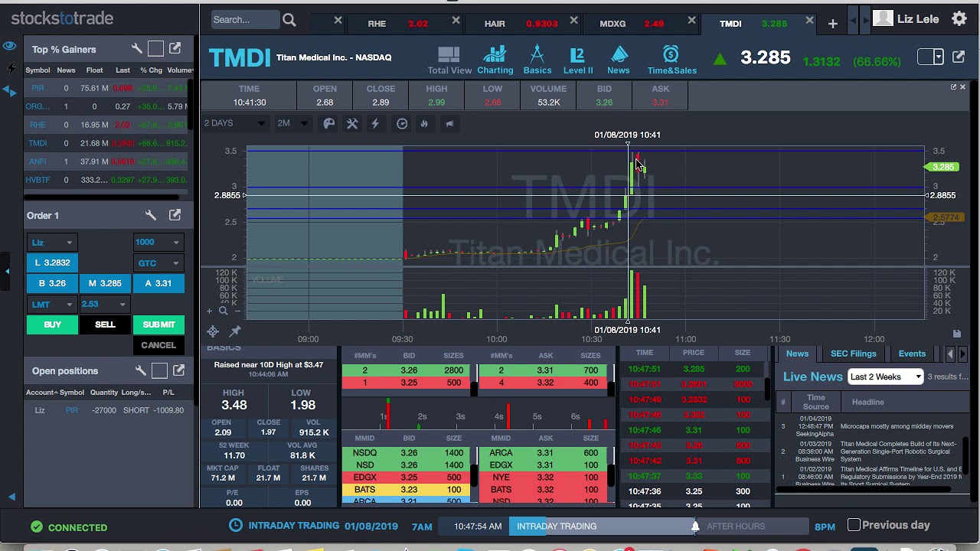Open the 2M interval dropdown

pyautogui.click(x=292, y=123)
